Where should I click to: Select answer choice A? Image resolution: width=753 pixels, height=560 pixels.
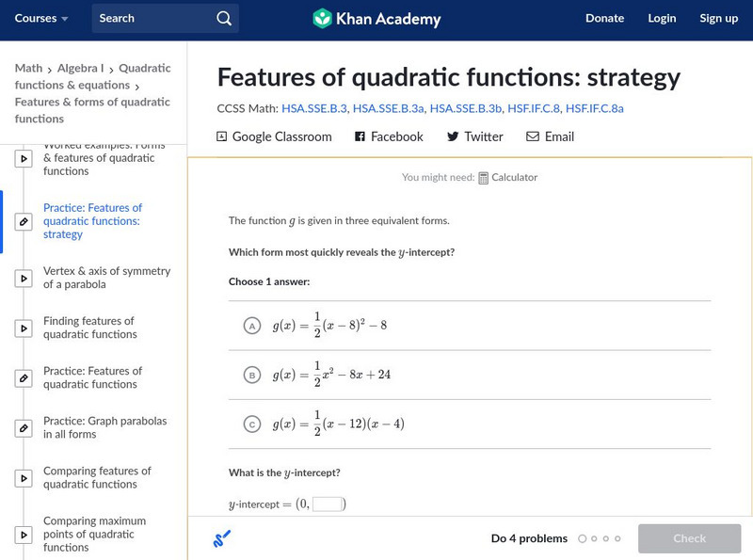[251, 326]
